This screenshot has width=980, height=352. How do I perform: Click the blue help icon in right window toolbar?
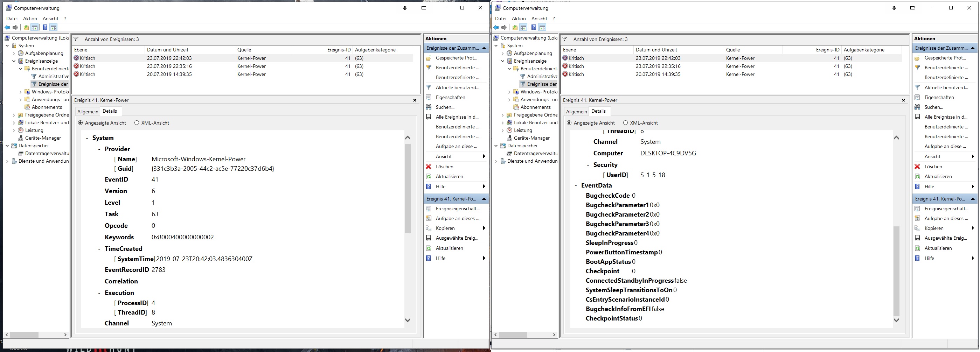tap(534, 27)
